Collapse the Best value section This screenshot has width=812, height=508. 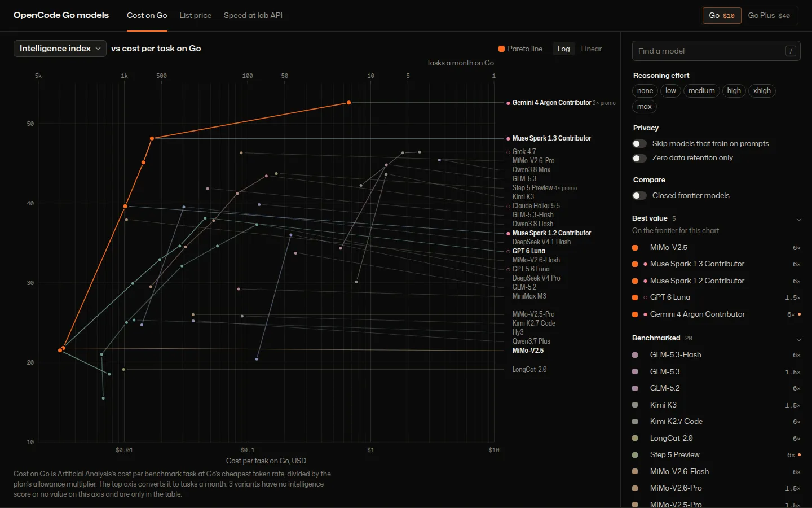pos(798,220)
